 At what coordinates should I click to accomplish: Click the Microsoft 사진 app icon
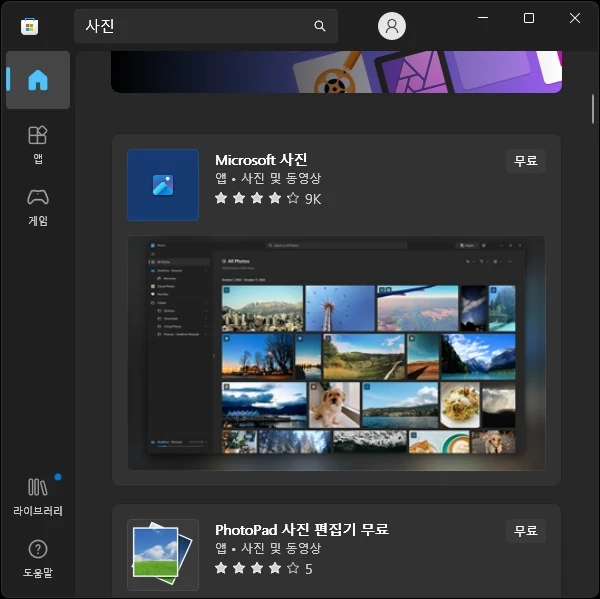pyautogui.click(x=163, y=185)
